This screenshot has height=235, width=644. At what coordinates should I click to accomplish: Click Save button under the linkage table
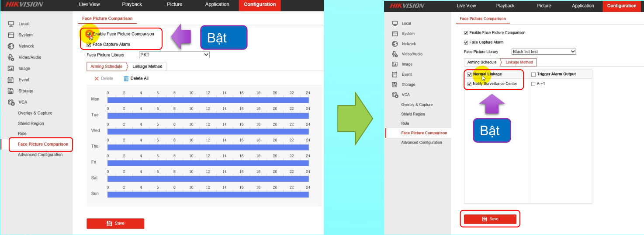490,219
